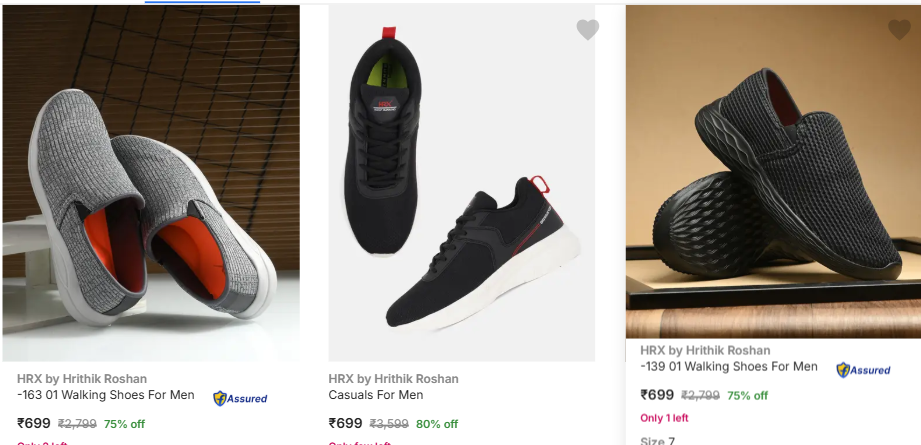Viewport: 921px width, 445px height.
Task: Click ₹699 price under -139 01 Walking Shoes
Action: (x=657, y=395)
